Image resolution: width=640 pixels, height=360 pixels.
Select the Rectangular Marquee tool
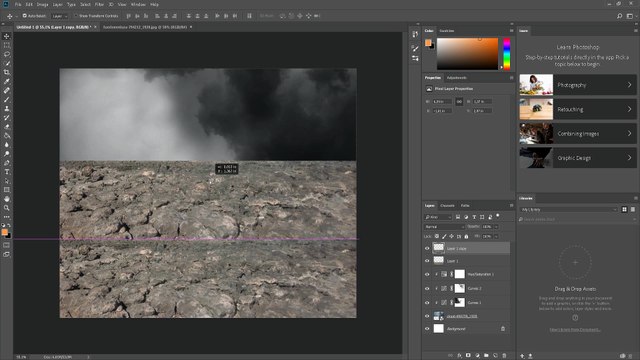coord(7,45)
